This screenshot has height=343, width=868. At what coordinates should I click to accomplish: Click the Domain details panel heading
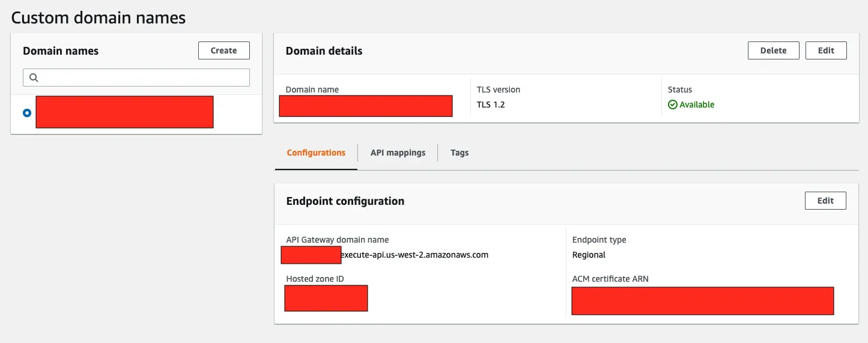tap(324, 51)
